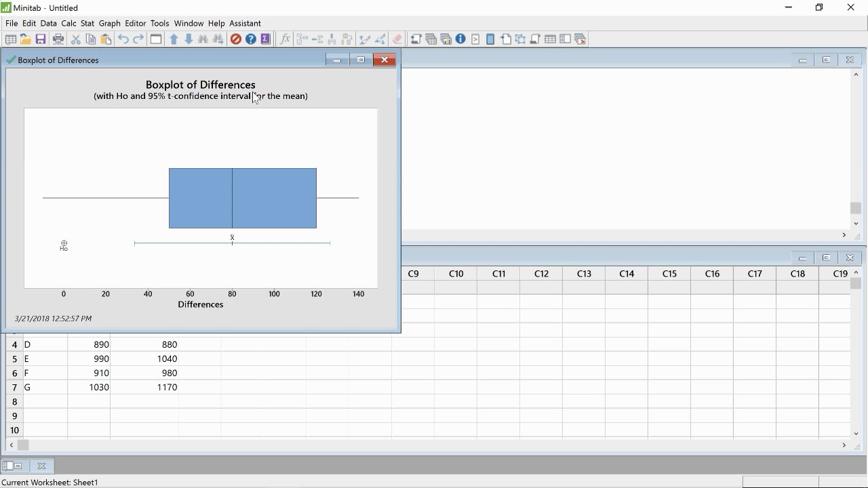Viewport: 868px width, 488px height.
Task: Open the Data menu
Action: click(49, 23)
